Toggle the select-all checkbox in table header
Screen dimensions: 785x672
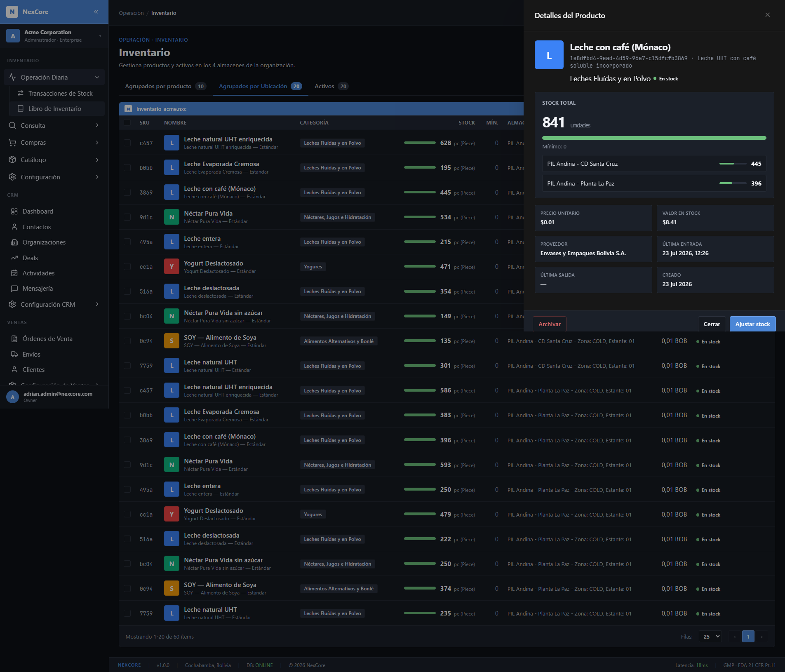(127, 122)
